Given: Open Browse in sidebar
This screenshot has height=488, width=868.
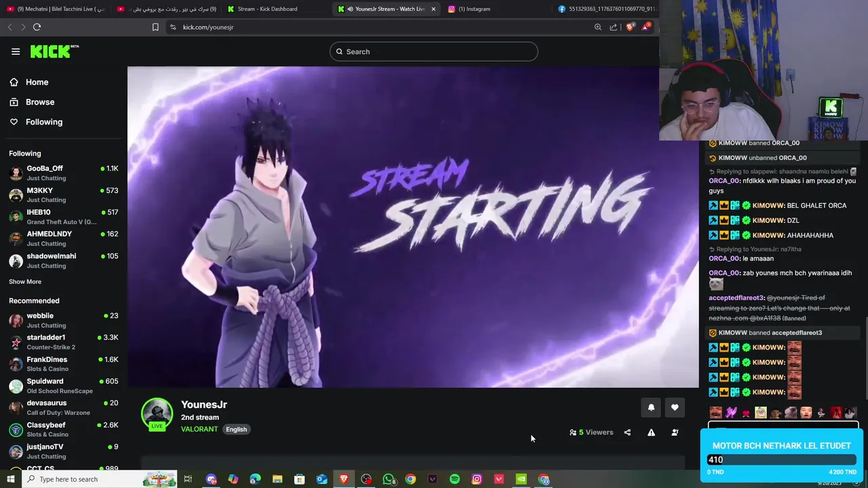Looking at the screenshot, I should 40,102.
